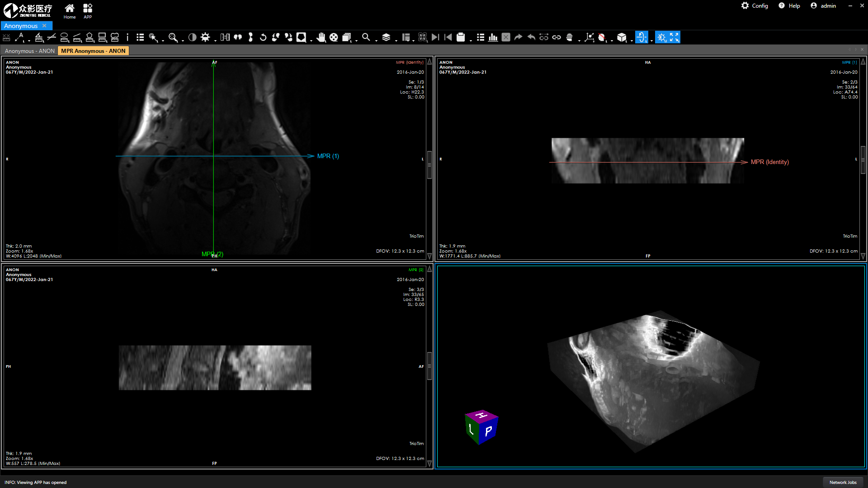
Task: Move the top-left viewport scrollbar slider
Action: 429,164
